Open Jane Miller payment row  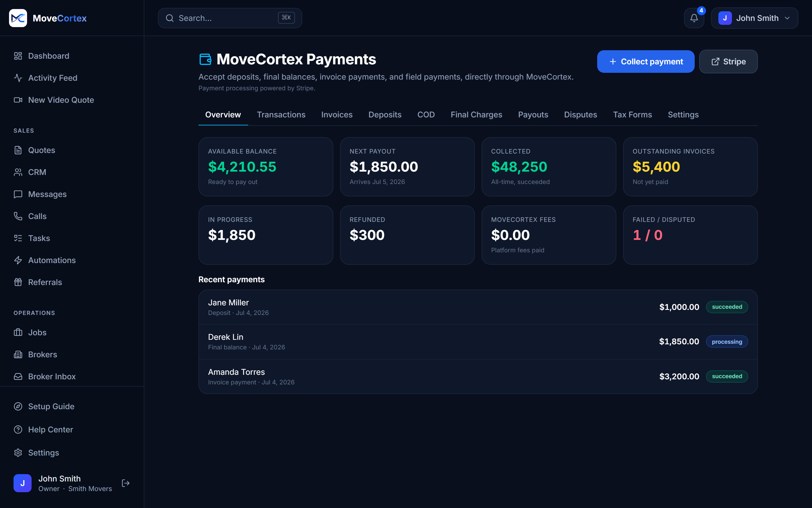tap(478, 307)
